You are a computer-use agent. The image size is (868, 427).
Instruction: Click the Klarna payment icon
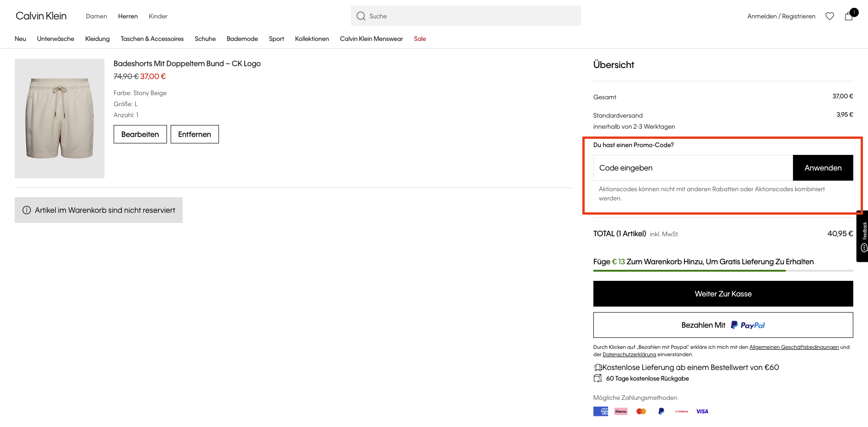621,411
